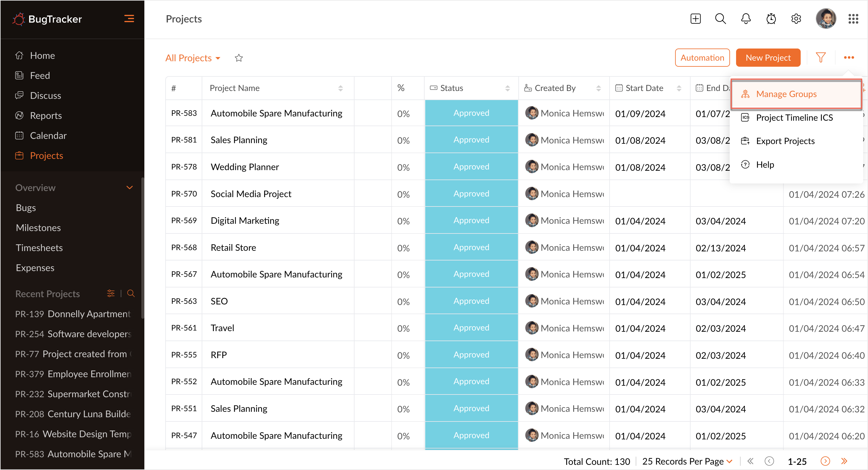Open the search magnifier in header
Viewport: 868px width, 470px height.
click(x=720, y=18)
